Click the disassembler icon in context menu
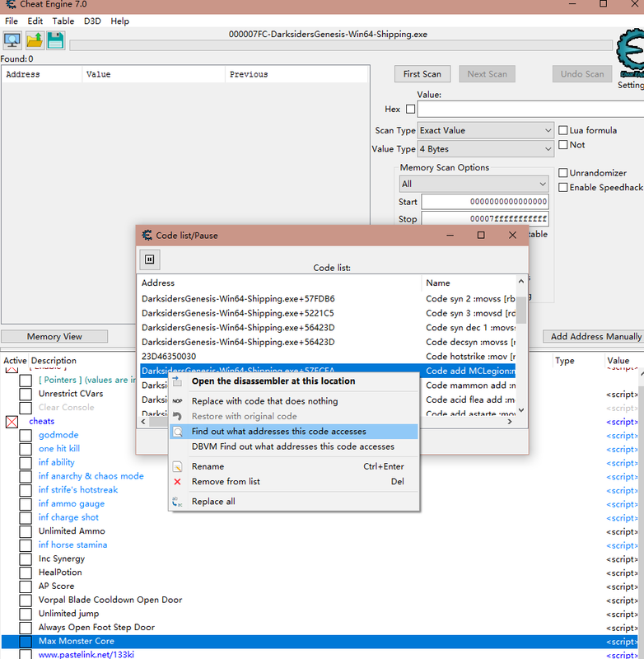 (178, 381)
